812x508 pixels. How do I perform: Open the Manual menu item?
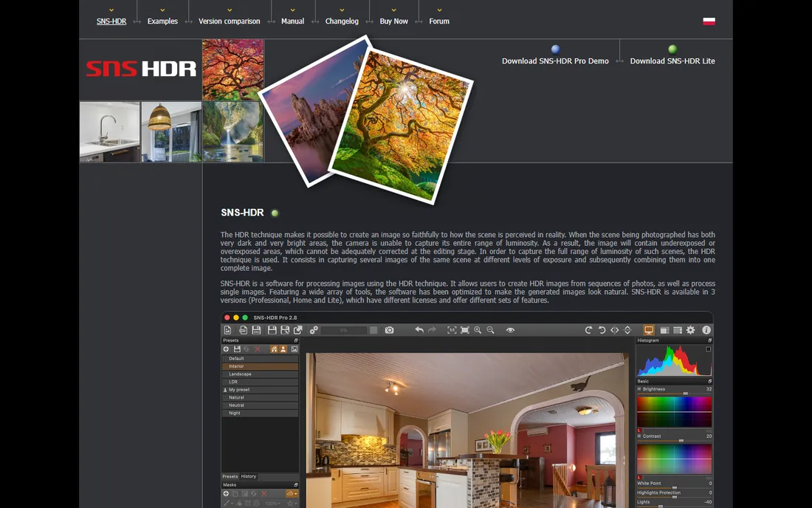click(292, 21)
